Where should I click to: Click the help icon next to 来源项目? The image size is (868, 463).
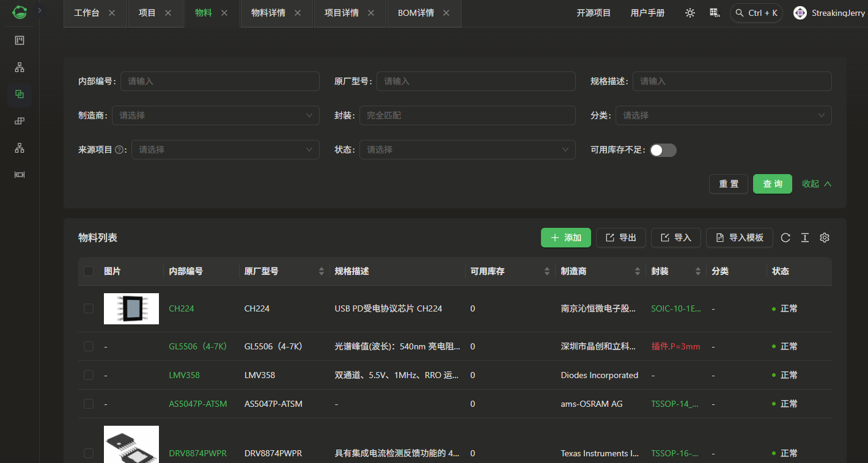(119, 150)
